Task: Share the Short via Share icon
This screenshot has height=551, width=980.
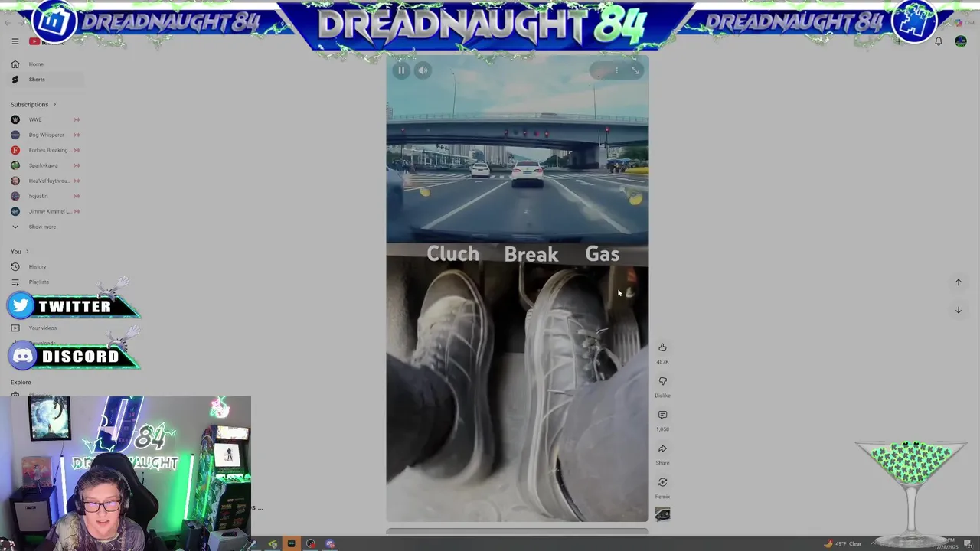Action: coord(662,448)
